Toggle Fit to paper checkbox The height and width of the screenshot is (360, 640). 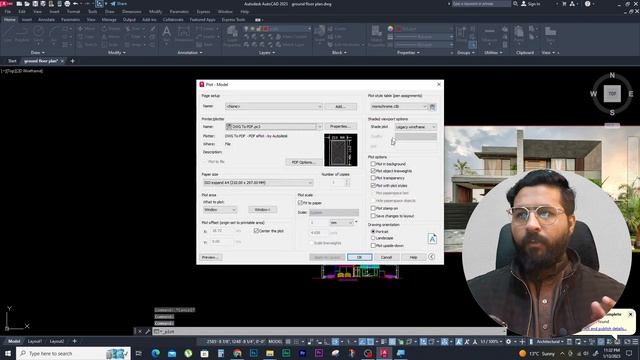(x=300, y=202)
